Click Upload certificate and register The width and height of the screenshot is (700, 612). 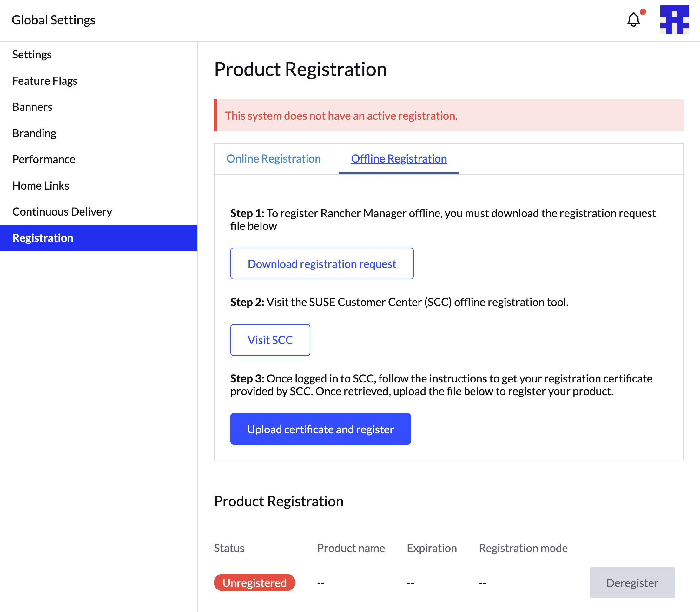coord(320,429)
